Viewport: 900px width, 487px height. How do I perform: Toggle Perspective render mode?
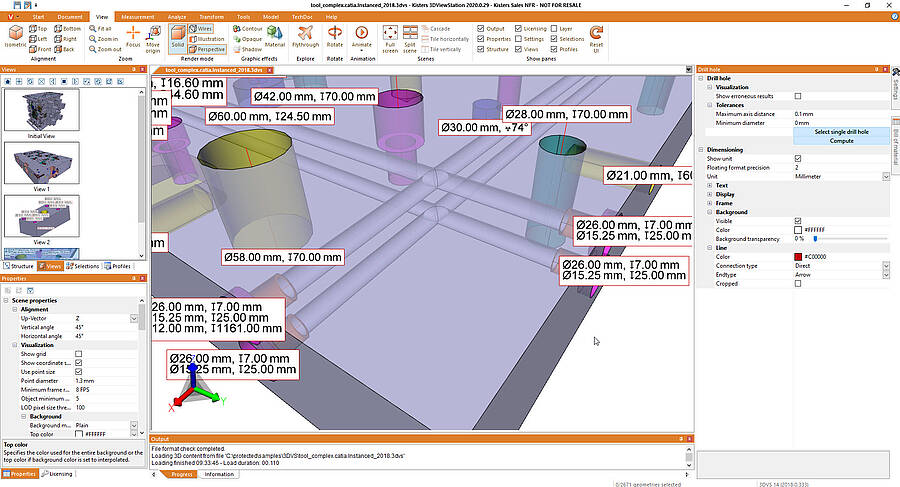click(x=207, y=49)
